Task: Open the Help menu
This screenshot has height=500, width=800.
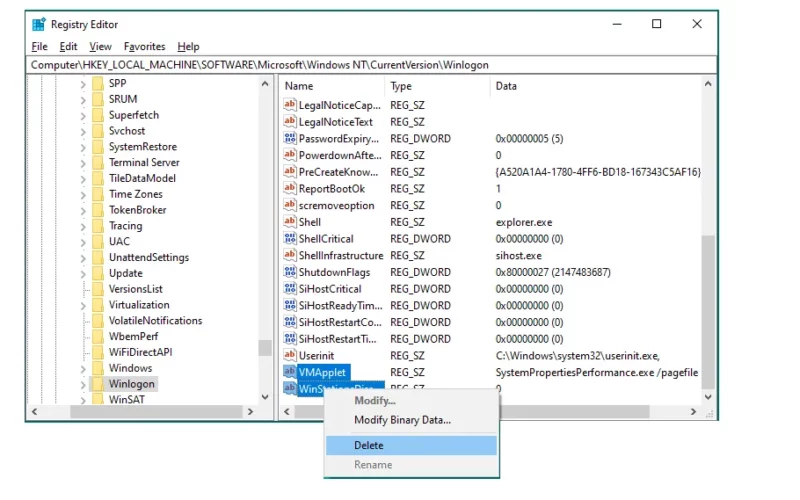Action: (188, 46)
